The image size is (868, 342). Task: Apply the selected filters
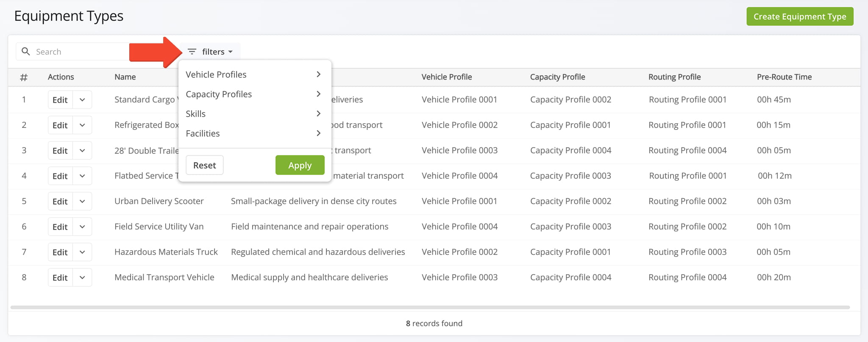click(x=300, y=165)
